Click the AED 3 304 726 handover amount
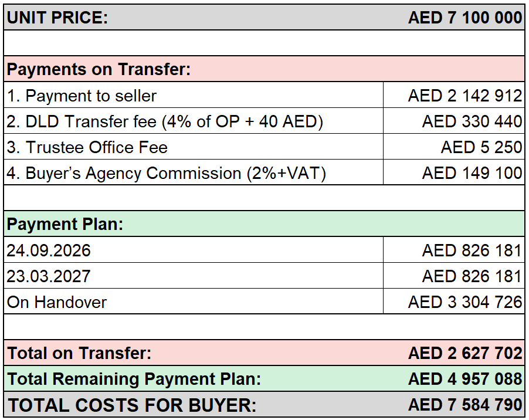This screenshot has height=420, width=529. tap(465, 302)
